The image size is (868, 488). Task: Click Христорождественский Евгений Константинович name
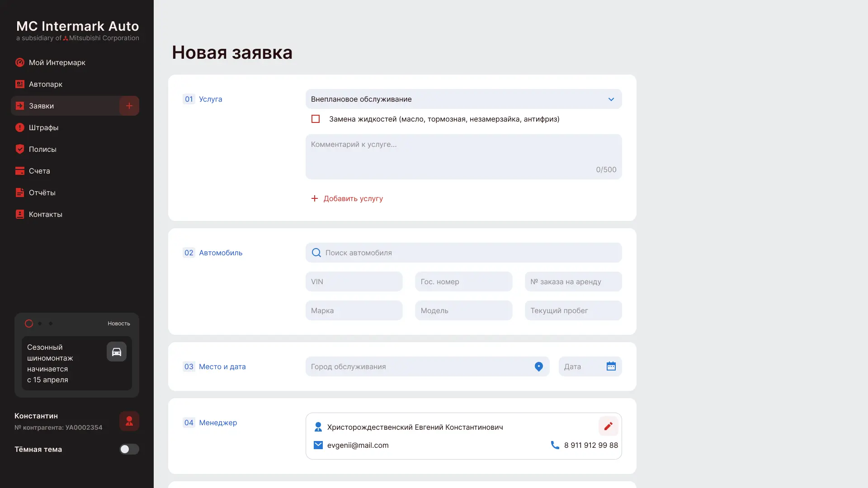coord(415,427)
